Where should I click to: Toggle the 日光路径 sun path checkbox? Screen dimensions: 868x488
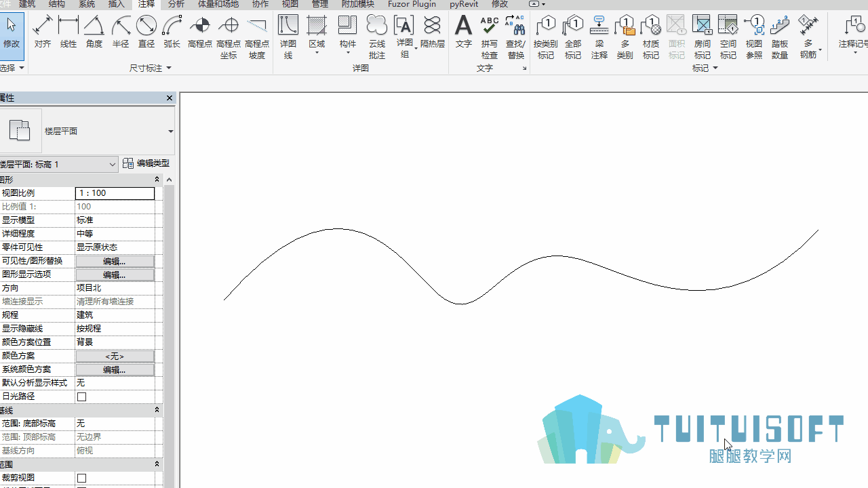click(x=82, y=396)
